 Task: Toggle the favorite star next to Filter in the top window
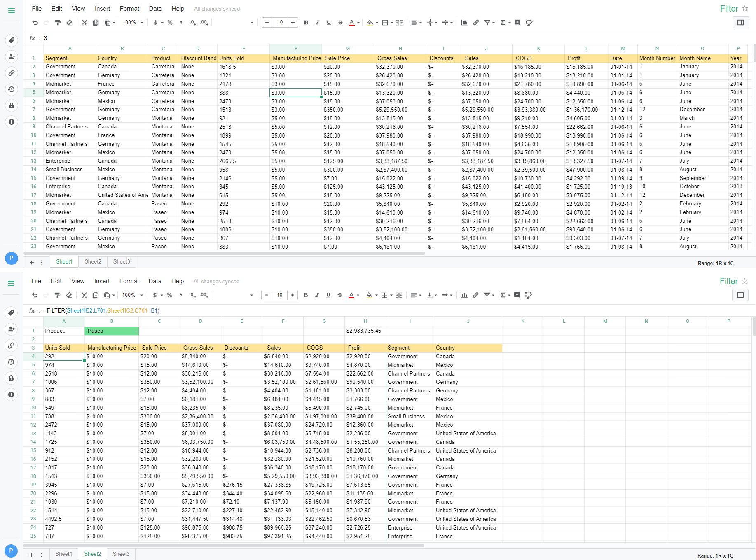745,9
